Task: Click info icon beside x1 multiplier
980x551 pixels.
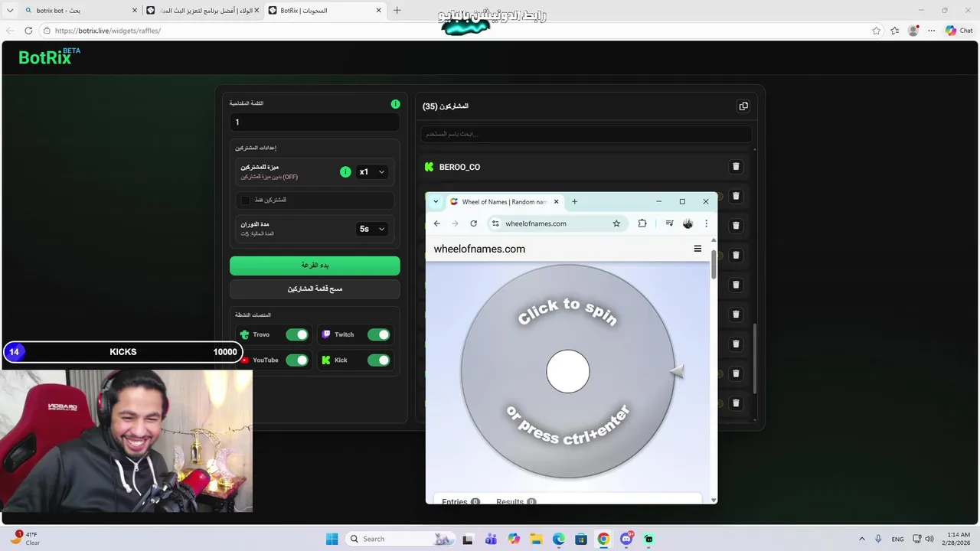Action: pos(345,172)
